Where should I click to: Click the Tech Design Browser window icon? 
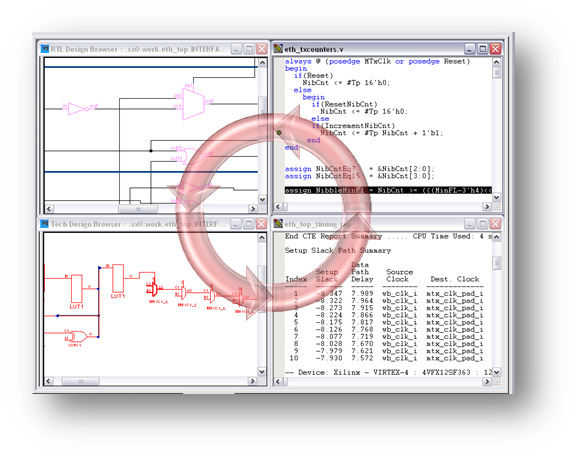pyautogui.click(x=45, y=224)
